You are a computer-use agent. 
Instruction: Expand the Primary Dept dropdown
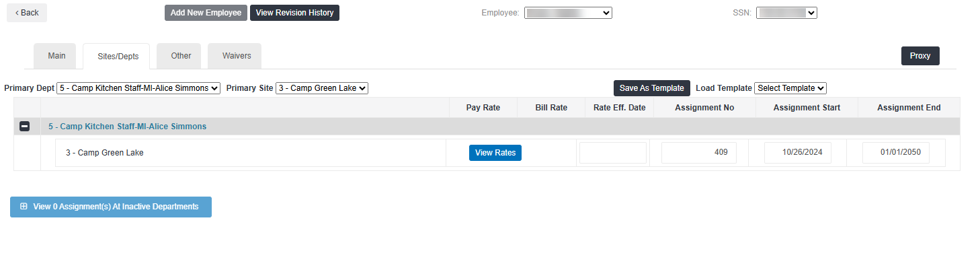[138, 88]
